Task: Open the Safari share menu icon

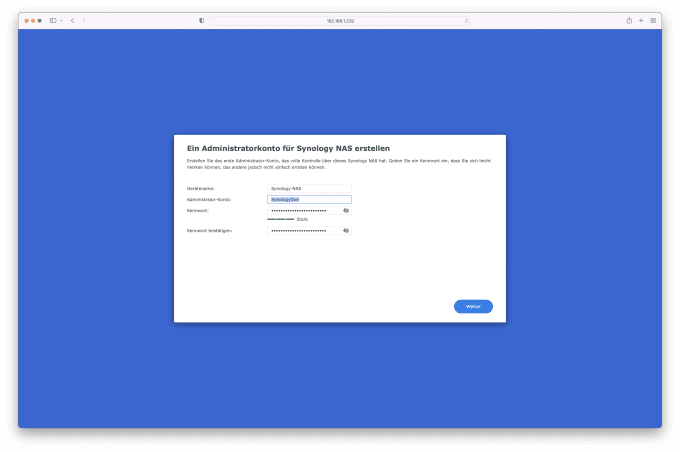Action: 629,20
